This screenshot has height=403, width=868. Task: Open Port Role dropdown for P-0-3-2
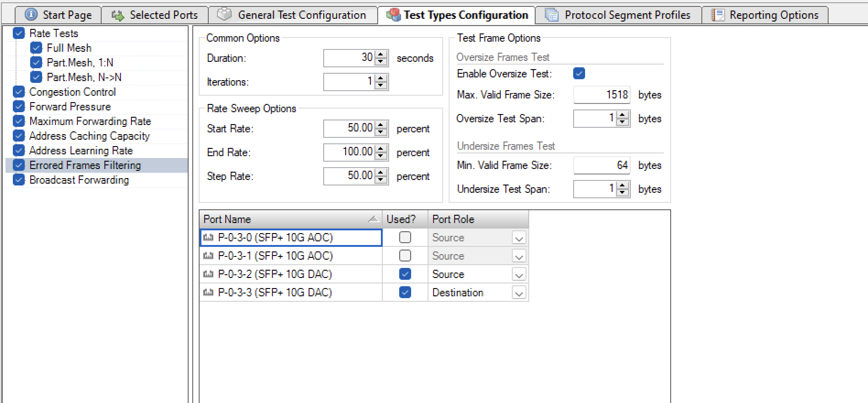(x=519, y=275)
